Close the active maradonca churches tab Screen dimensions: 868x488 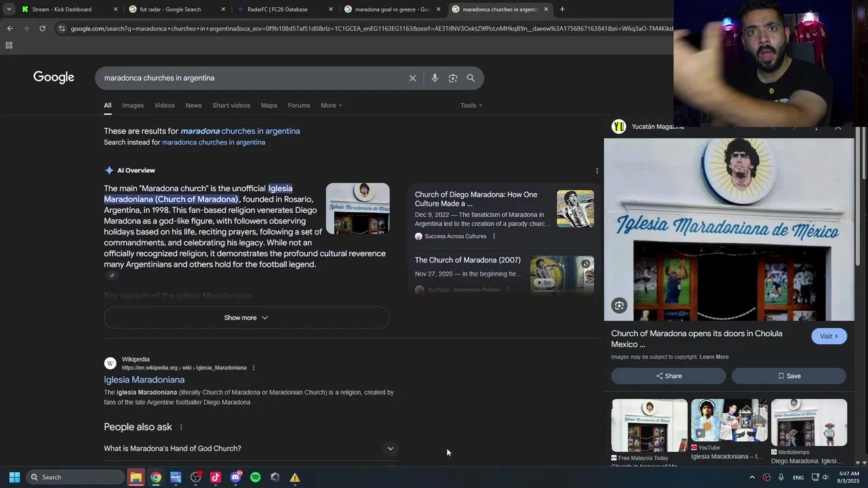(546, 9)
